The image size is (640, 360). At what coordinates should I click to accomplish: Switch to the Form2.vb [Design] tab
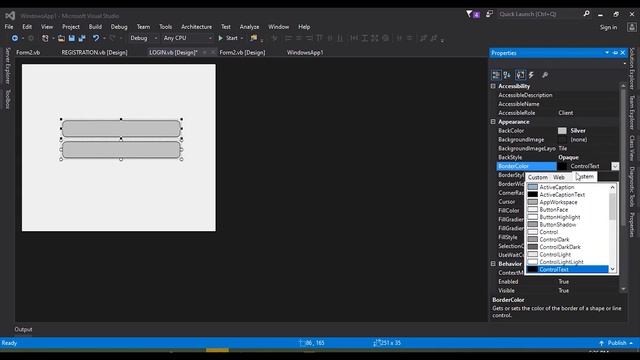pyautogui.click(x=242, y=52)
